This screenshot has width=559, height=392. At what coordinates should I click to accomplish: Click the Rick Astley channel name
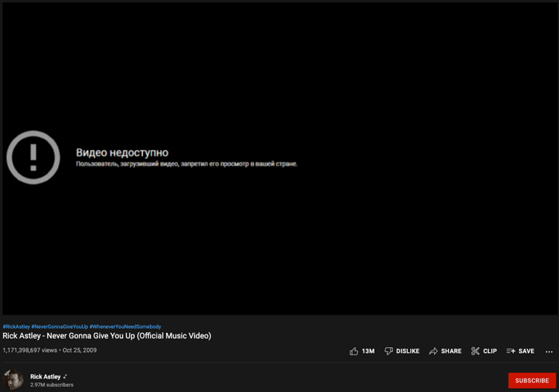(x=46, y=376)
